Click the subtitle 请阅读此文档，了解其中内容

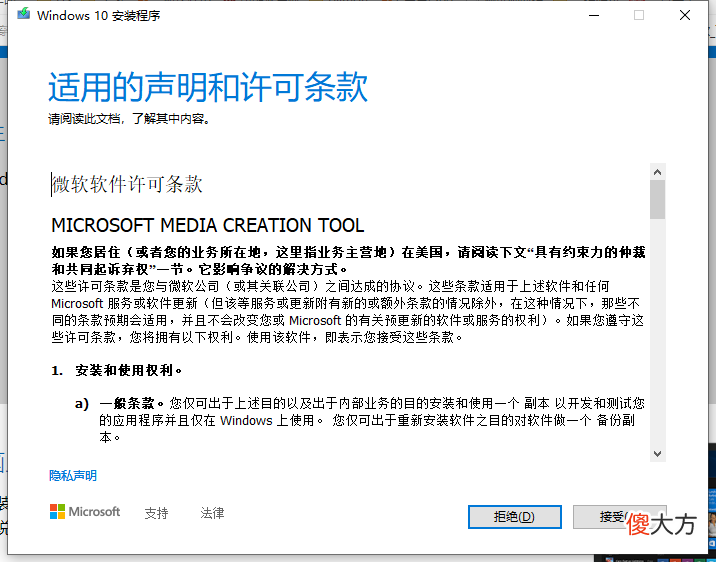pyautogui.click(x=129, y=119)
